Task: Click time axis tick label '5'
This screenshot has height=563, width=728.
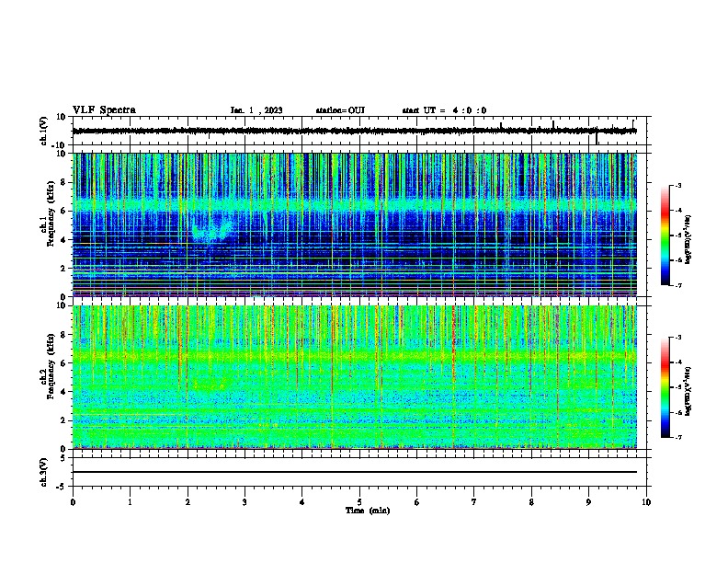Action: [x=359, y=502]
